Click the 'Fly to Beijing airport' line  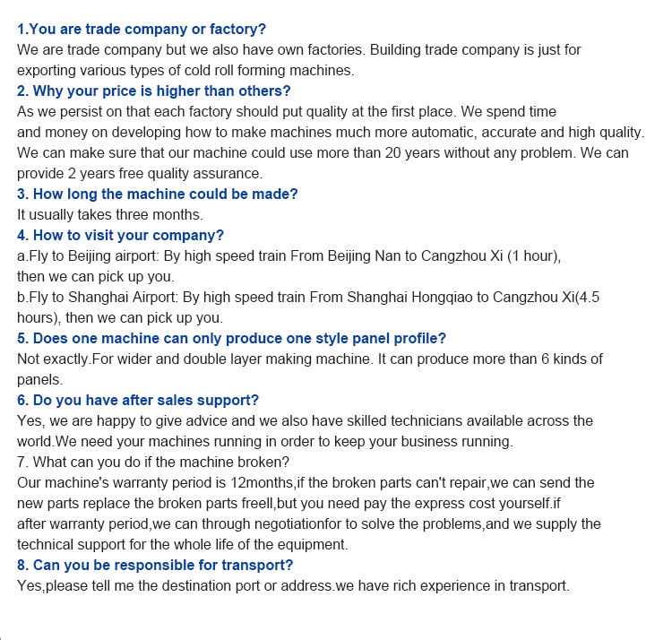pos(289,256)
